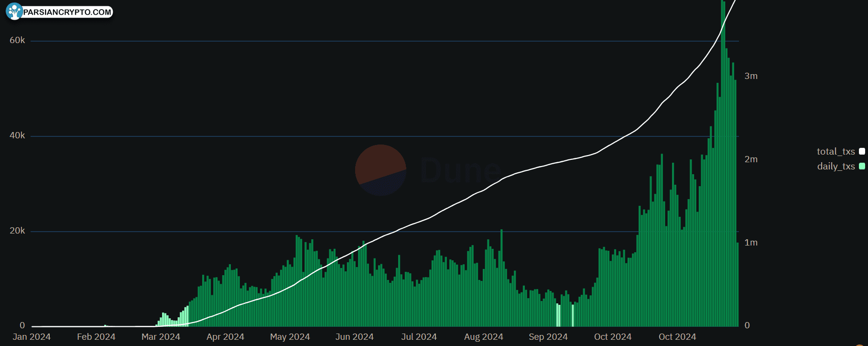868x346 pixels.
Task: Click the 40k left axis label
Action: [17, 135]
